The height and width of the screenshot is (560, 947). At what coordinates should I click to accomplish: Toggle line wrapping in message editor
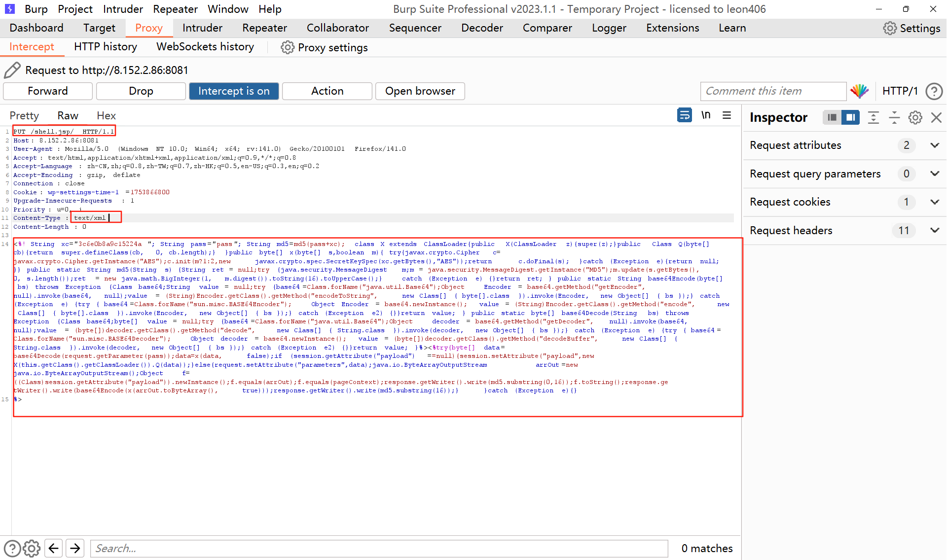[684, 115]
